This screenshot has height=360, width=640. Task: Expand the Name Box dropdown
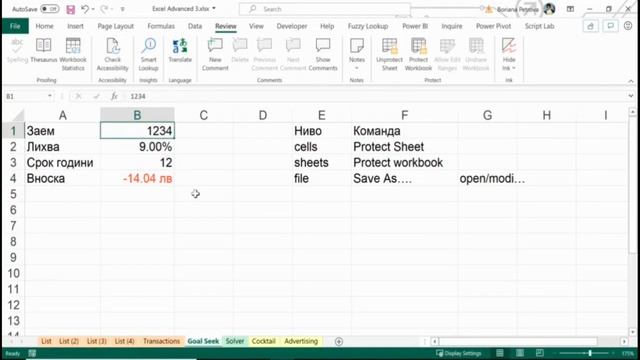point(49,96)
